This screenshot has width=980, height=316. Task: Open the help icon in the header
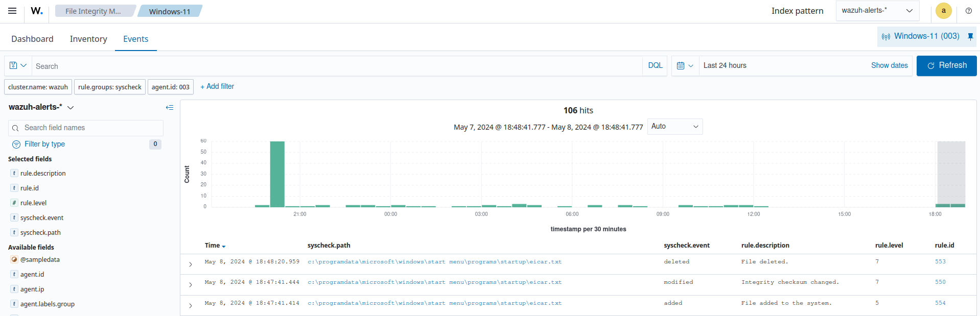coord(968,11)
